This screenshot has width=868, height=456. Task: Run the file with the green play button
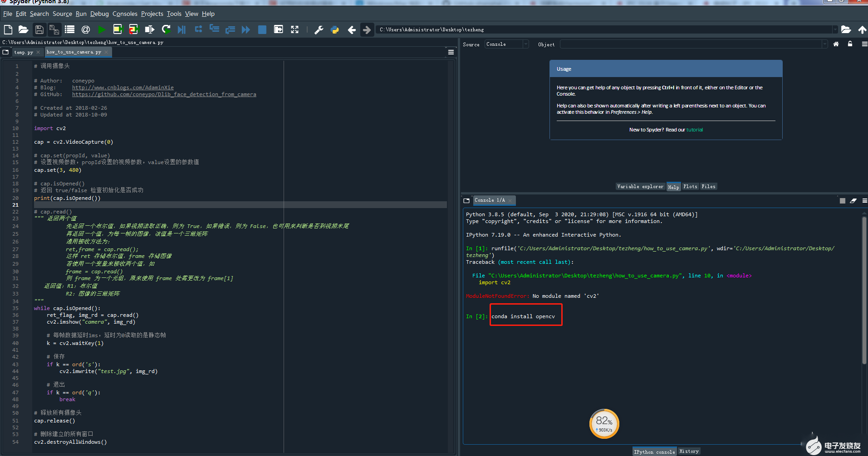(102, 30)
